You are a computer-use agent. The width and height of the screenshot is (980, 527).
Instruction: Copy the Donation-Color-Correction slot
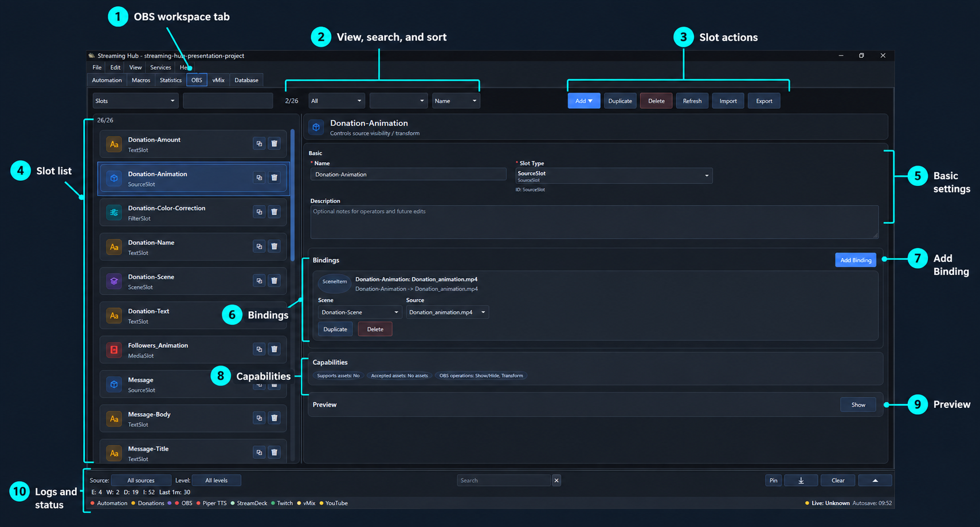[259, 212]
